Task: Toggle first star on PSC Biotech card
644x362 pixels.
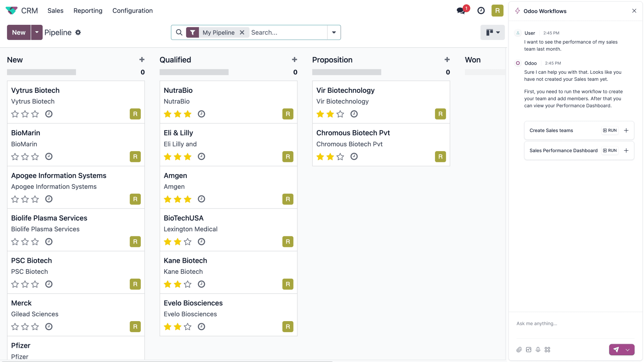Action: click(x=15, y=284)
